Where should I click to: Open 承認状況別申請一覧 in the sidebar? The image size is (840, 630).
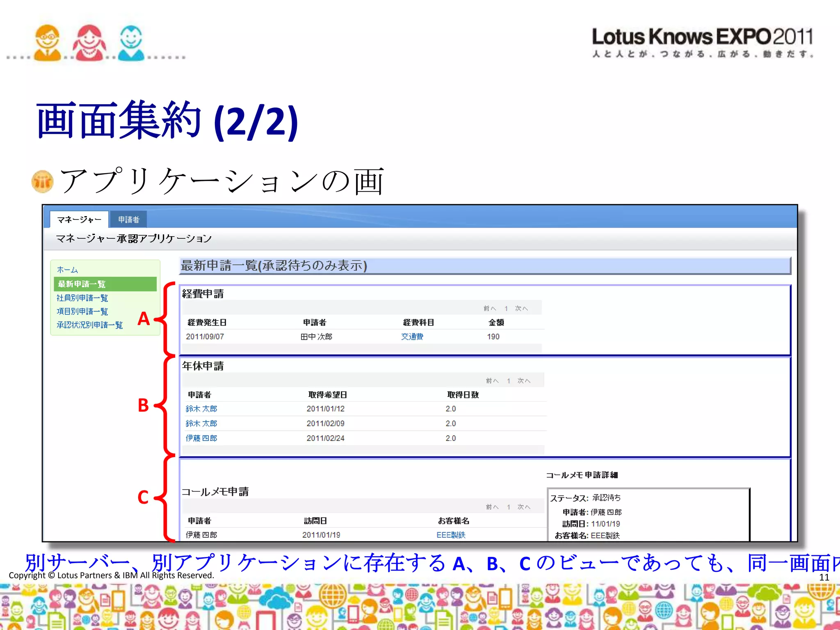[x=89, y=325]
